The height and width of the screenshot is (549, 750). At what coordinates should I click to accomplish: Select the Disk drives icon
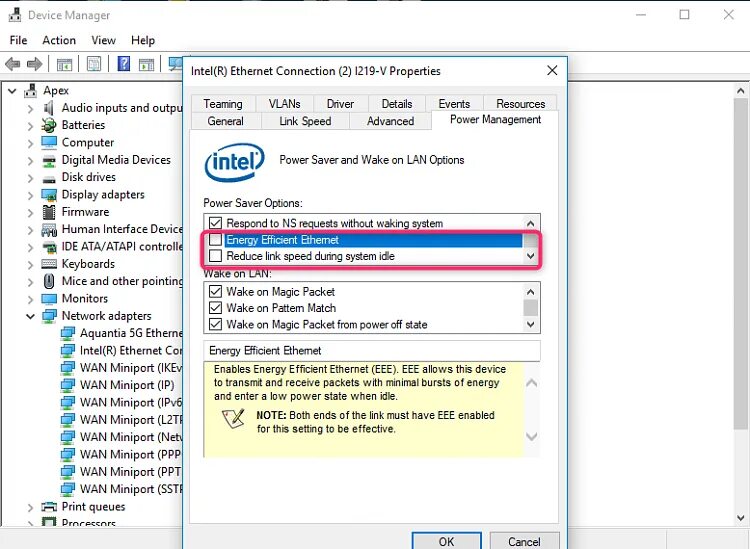[49, 178]
